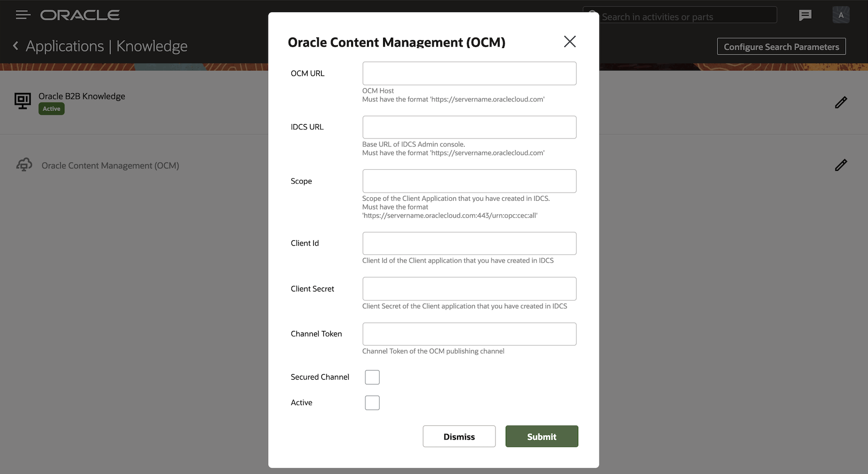Go back using the Applications chevron

click(x=16, y=46)
